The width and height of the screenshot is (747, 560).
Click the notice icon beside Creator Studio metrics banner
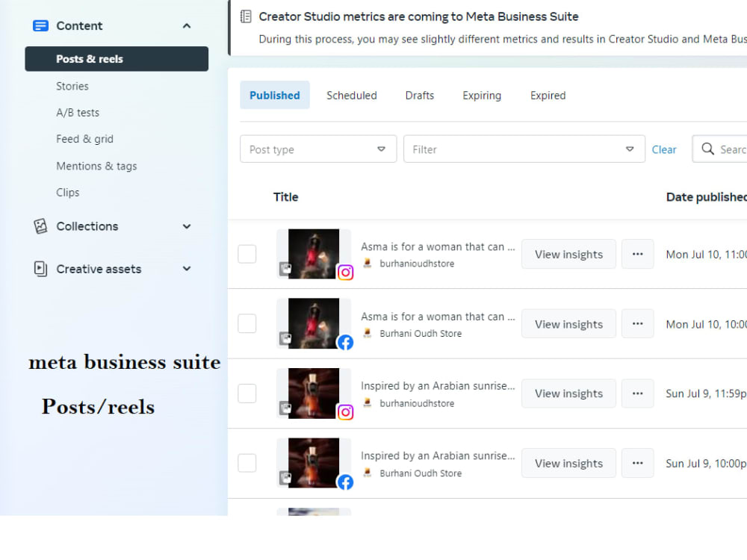(246, 16)
